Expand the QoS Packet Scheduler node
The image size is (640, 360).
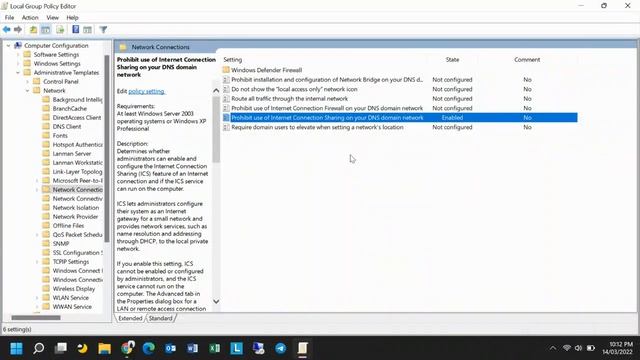coord(37,235)
